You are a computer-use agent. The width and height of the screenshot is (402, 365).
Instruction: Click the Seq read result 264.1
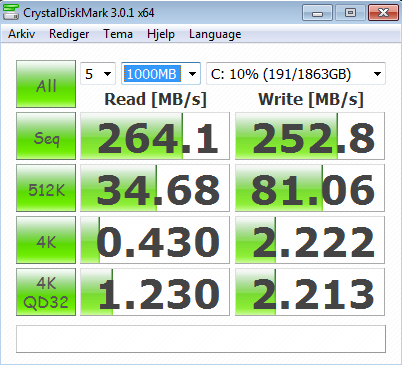[155, 136]
